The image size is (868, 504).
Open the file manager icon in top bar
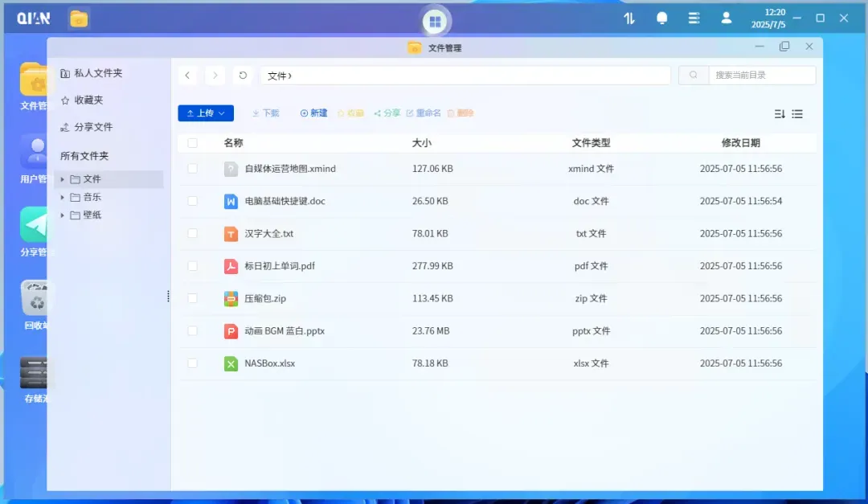pyautogui.click(x=79, y=18)
